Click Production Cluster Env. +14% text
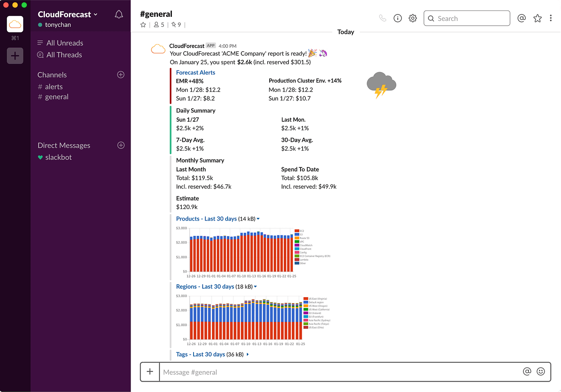This screenshot has height=392, width=561. 305,81
